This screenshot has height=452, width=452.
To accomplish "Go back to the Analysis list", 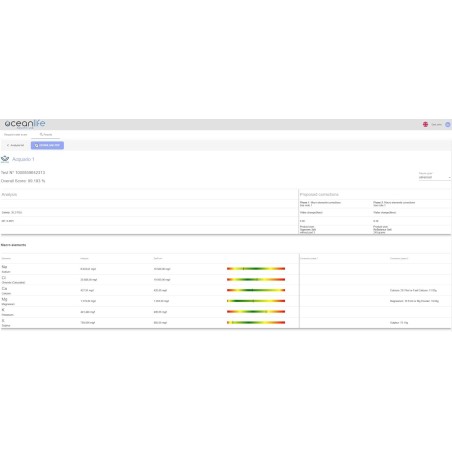I will click(15, 145).
